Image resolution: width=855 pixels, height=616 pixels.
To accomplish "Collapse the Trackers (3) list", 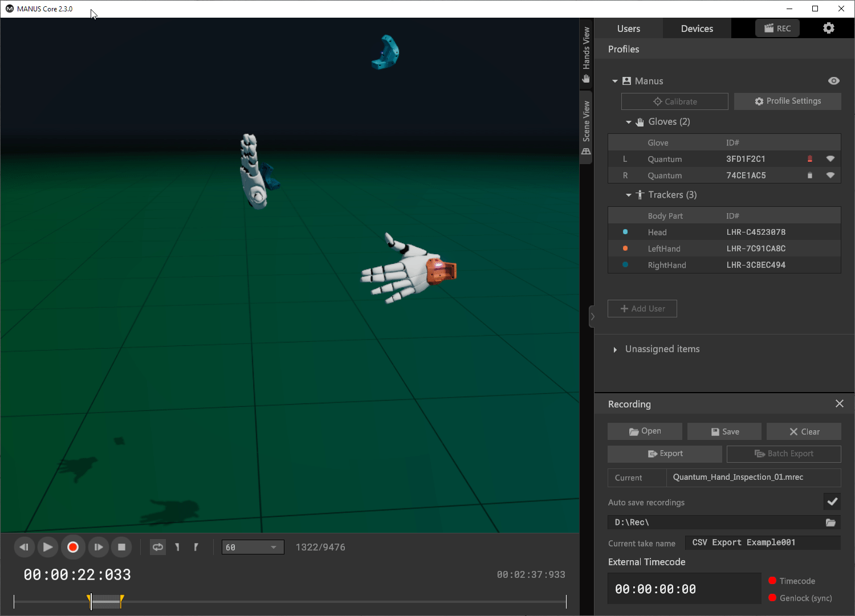I will 629,195.
